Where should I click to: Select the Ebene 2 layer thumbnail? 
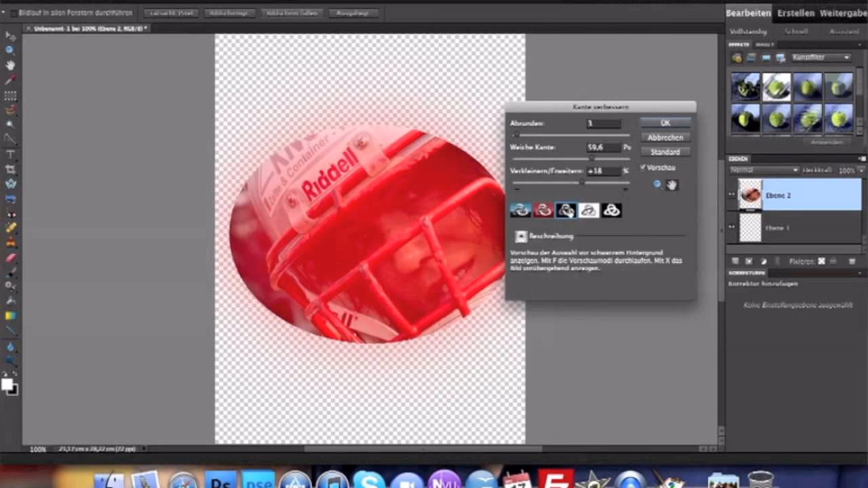(750, 195)
